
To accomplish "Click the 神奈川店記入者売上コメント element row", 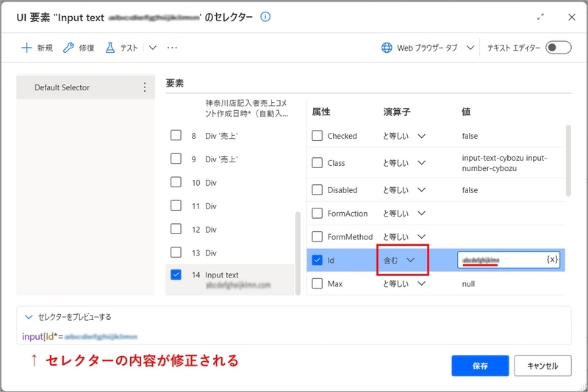I will point(246,108).
